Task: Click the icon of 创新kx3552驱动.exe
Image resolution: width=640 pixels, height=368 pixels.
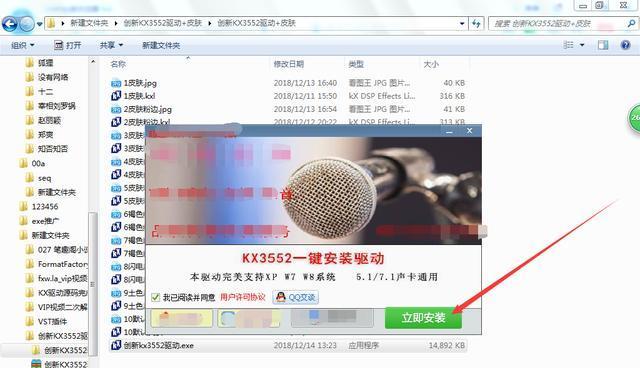Action: click(116, 345)
